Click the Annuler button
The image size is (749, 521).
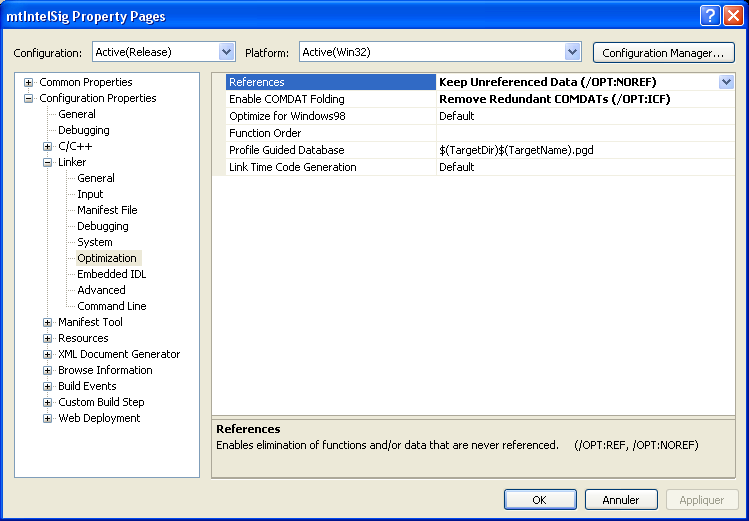[621, 500]
